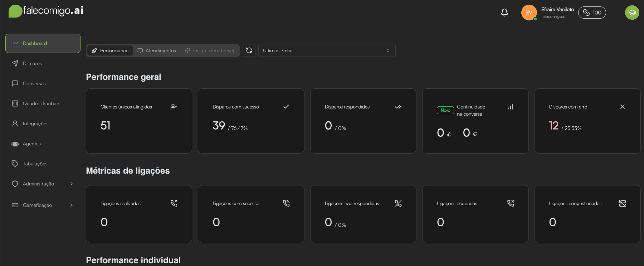Click the Métricas de ligações heading

click(x=128, y=171)
